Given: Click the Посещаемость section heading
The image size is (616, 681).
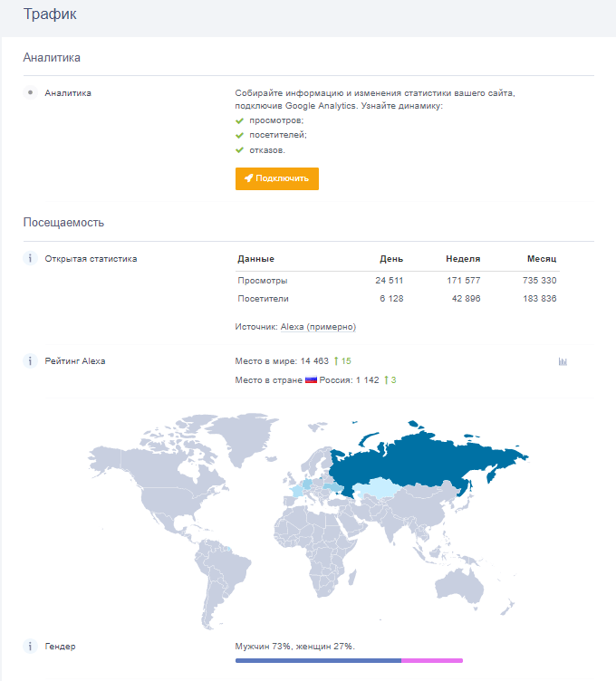Looking at the screenshot, I should 63,222.
